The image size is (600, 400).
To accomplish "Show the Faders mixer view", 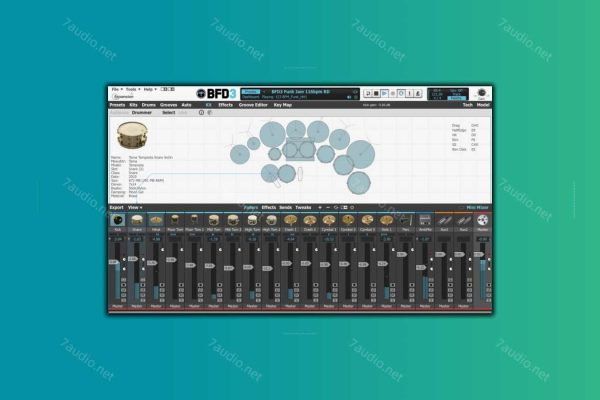I will [x=251, y=207].
